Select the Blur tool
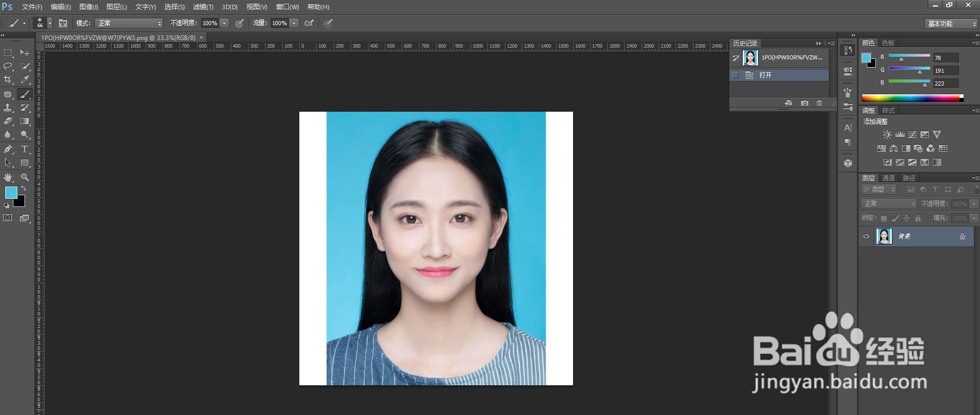This screenshot has width=980, height=415. click(x=8, y=134)
